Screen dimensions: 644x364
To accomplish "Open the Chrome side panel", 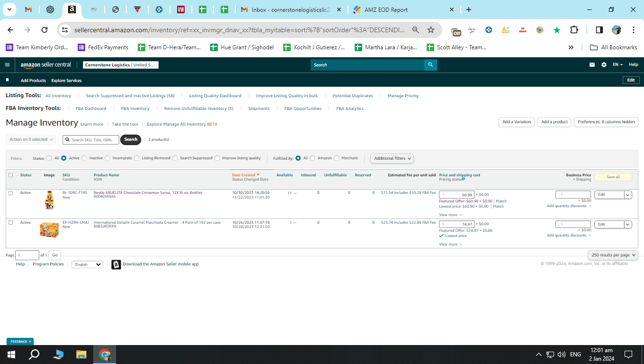I will (599, 30).
